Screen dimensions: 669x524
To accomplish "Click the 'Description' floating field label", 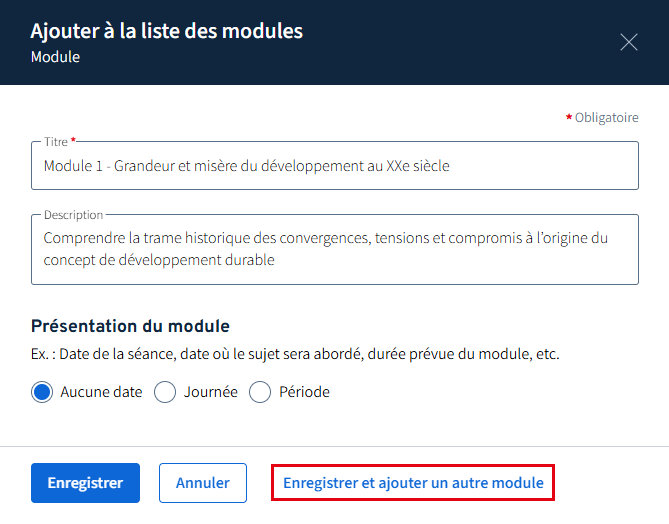I will coord(73,215).
